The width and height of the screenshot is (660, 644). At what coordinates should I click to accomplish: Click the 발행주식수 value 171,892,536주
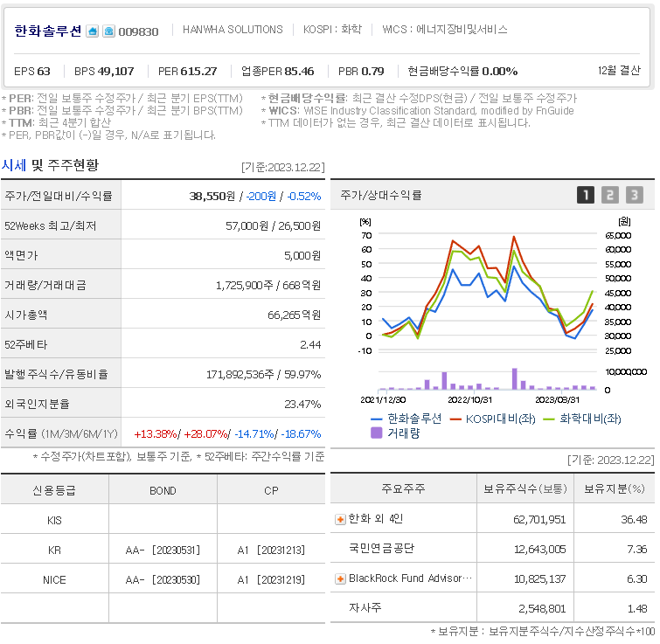pos(240,374)
